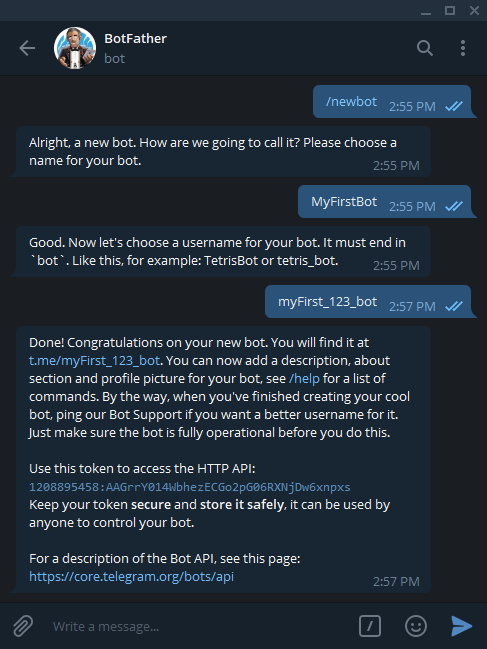The width and height of the screenshot is (487, 649).
Task: Open BotFather profile picture
Action: 75,48
